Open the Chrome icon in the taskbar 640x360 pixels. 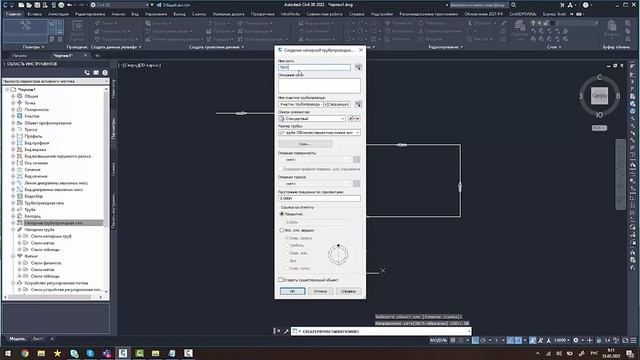25,353
